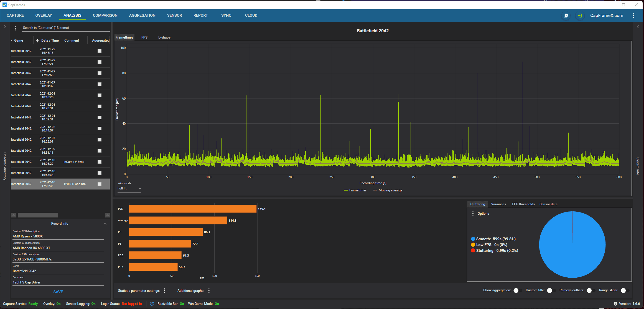The width and height of the screenshot is (644, 309).
Task: Click the Resizable Bar refresh icon
Action: 152,304
